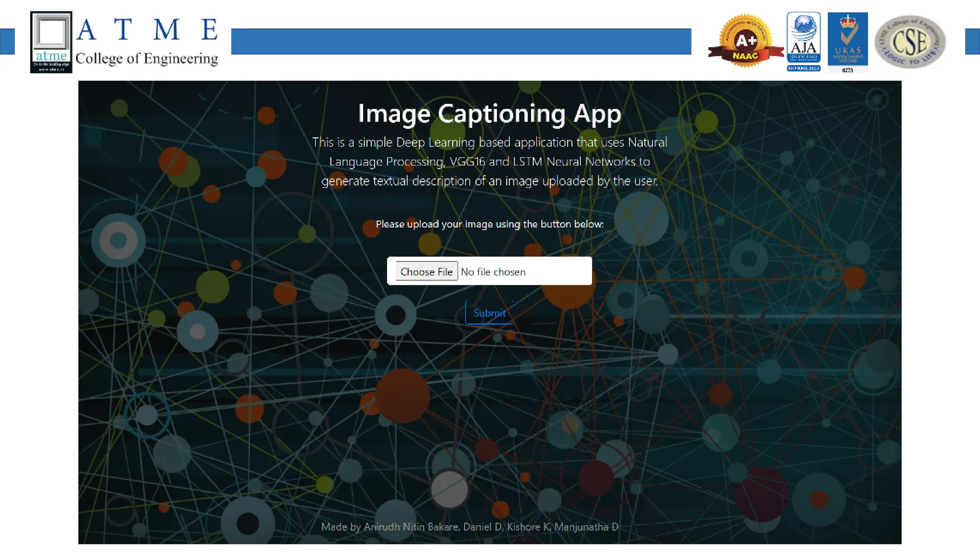This screenshot has width=980, height=552.
Task: Click the white file upload field's empty area
Action: click(x=560, y=271)
